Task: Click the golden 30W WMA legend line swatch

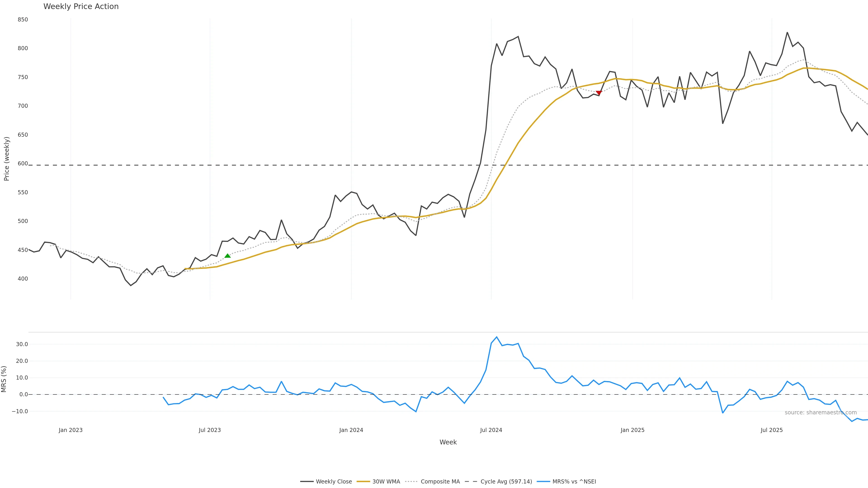Action: [x=363, y=482]
